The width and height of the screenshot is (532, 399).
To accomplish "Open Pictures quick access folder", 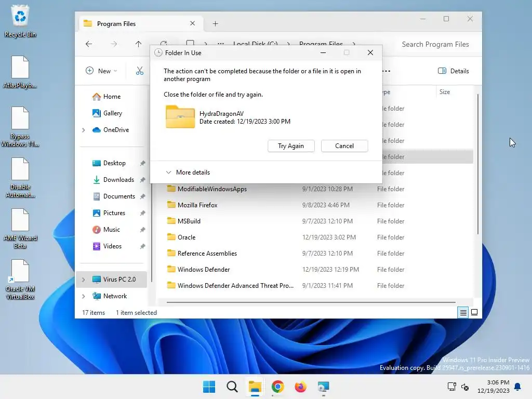I will coord(109,213).
